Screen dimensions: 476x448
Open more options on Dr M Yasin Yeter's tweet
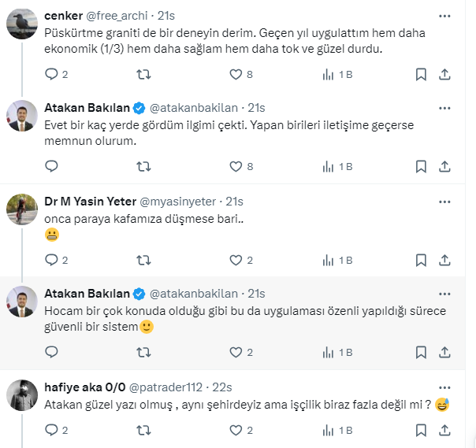click(x=445, y=200)
